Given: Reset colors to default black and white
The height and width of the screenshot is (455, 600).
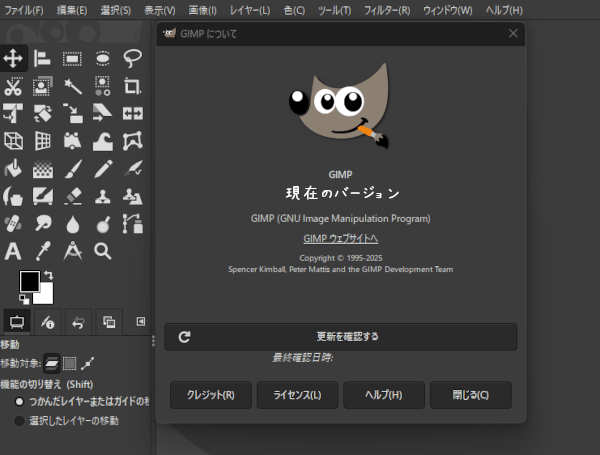Looking at the screenshot, I should pos(24,299).
